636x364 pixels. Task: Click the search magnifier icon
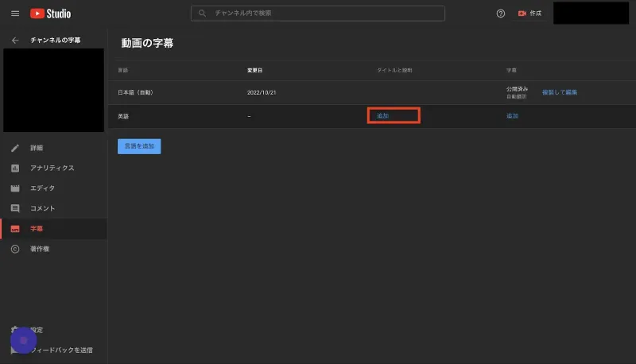202,14
